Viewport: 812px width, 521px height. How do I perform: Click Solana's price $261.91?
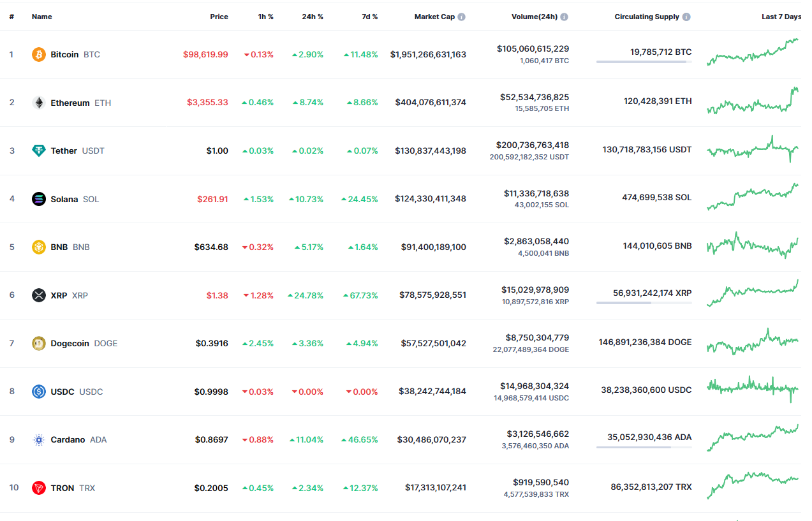coord(212,199)
